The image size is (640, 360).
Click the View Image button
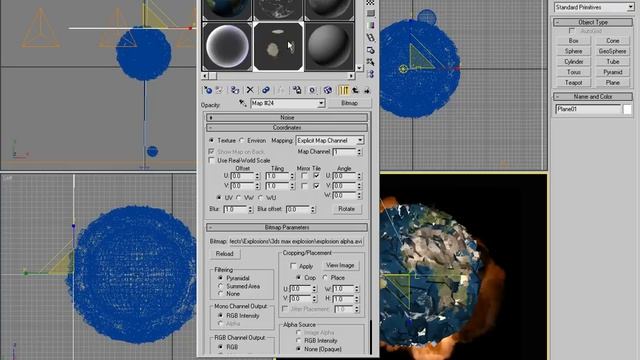340,265
